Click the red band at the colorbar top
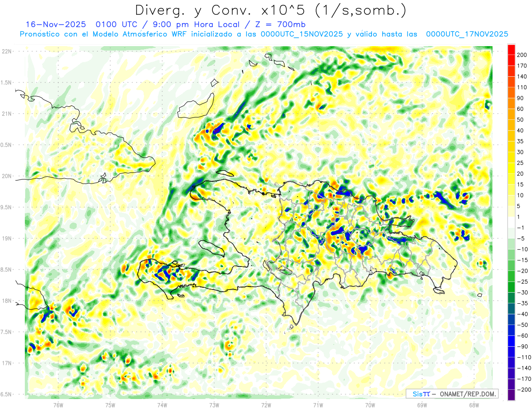 [x=511, y=49]
